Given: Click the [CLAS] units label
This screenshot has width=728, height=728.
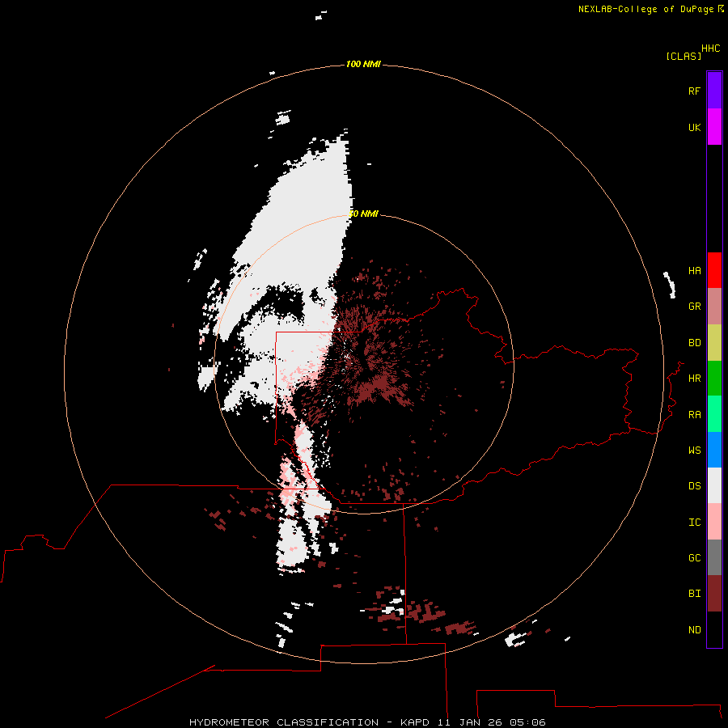Looking at the screenshot, I should [x=684, y=57].
